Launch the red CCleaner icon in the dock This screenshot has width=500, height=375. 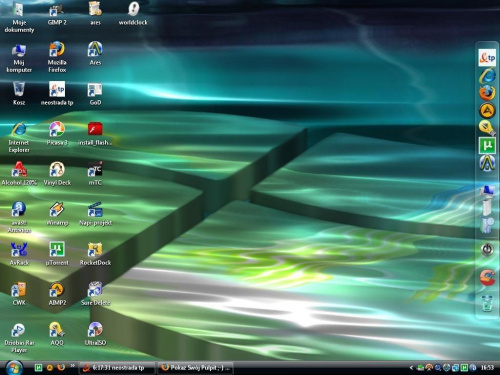[x=487, y=277]
